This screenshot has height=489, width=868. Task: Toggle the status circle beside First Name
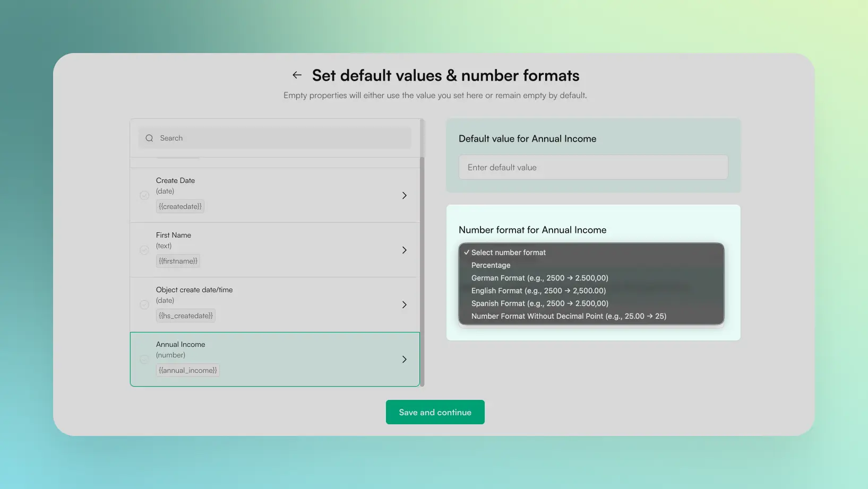tap(144, 250)
